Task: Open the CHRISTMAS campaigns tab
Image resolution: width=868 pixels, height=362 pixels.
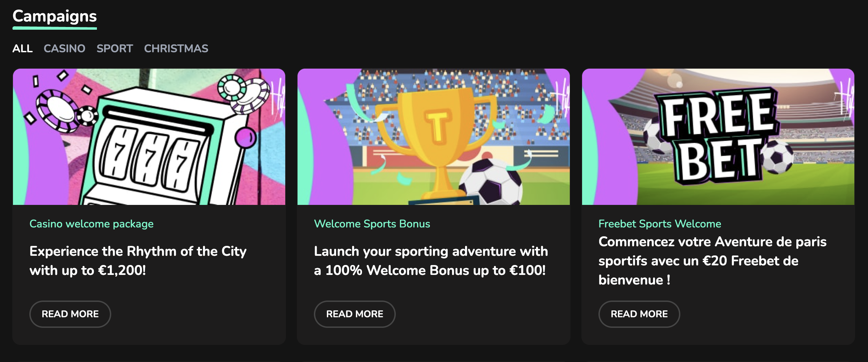Action: (176, 48)
